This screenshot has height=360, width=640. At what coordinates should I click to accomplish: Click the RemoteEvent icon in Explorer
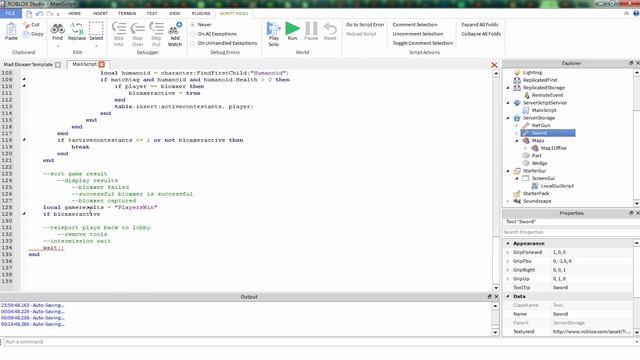point(527,95)
